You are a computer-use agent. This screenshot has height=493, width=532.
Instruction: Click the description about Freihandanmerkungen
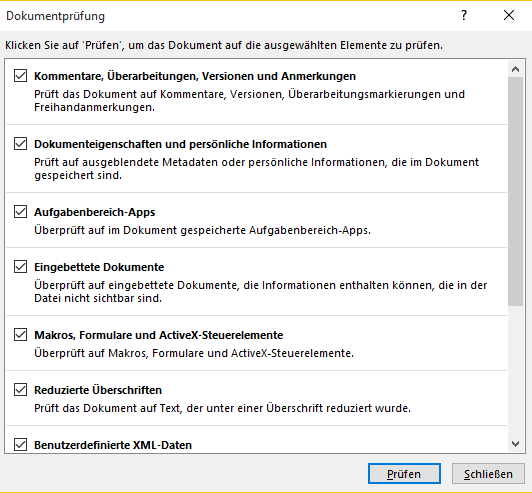pos(249,100)
